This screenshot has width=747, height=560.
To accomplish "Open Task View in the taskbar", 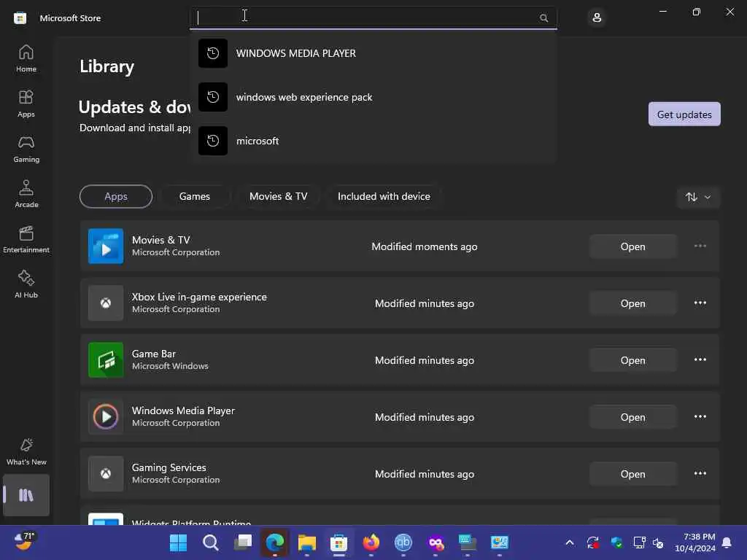I will tap(242, 542).
